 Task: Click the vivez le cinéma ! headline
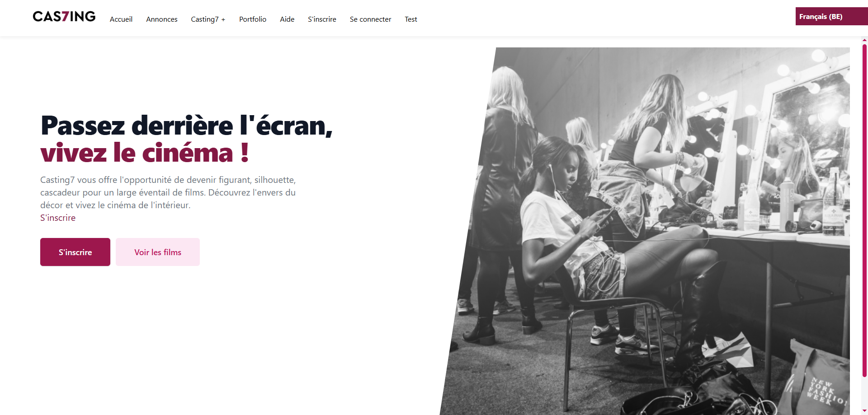(x=145, y=153)
